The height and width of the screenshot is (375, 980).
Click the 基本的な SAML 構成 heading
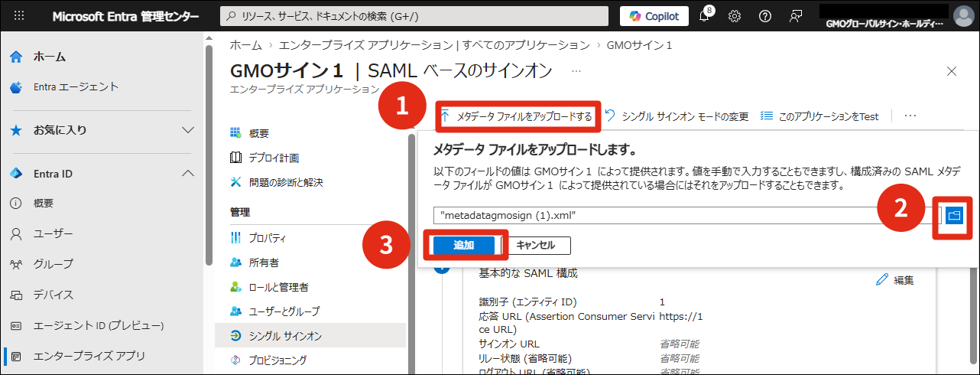[x=528, y=272]
